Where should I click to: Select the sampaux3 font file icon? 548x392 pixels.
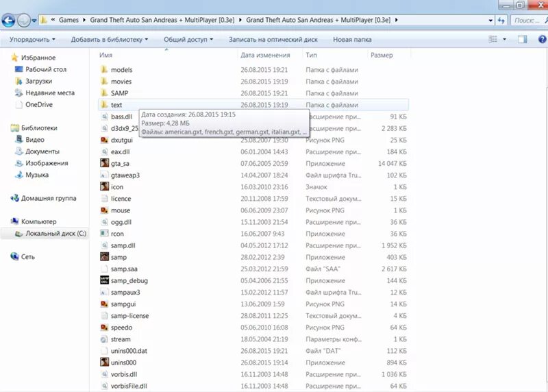pyautogui.click(x=104, y=292)
